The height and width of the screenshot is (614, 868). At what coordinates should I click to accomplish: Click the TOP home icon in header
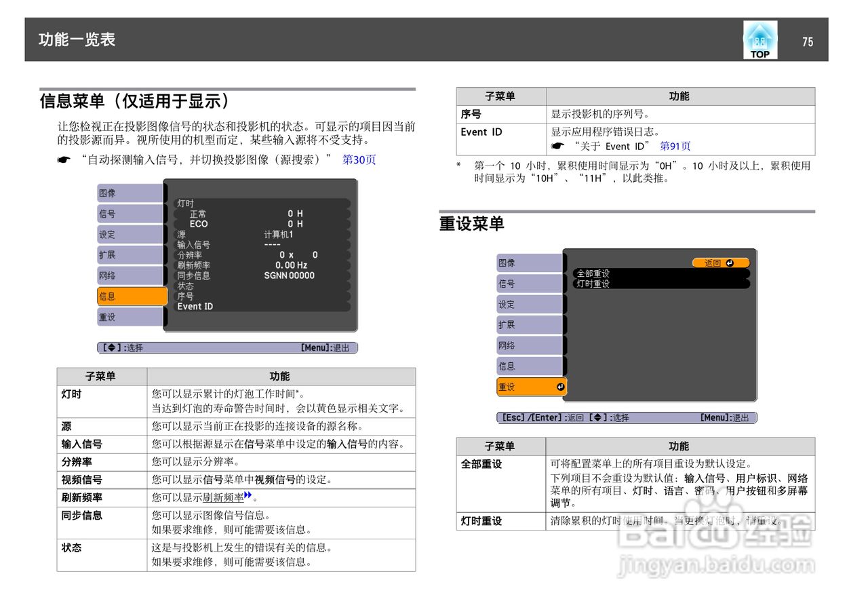coord(759,40)
